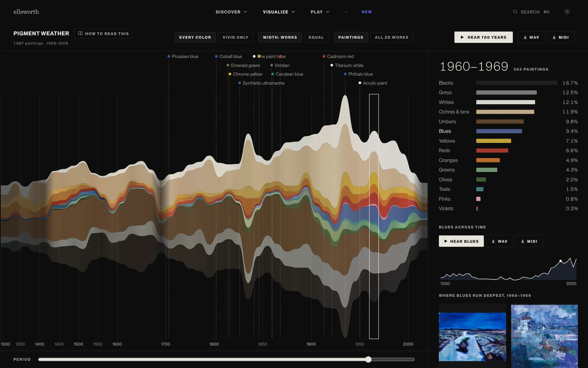
Task: Download Blues WAV file
Action: click(x=500, y=241)
